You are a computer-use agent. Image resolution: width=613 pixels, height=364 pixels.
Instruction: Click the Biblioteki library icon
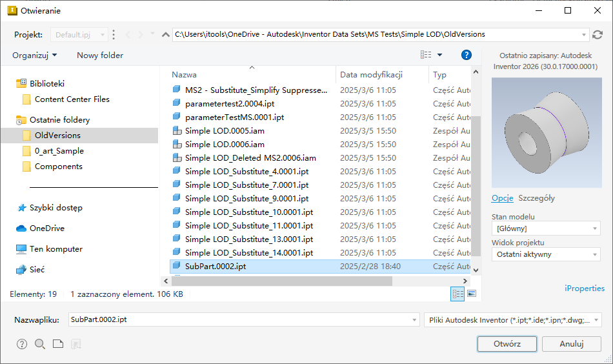click(21, 83)
